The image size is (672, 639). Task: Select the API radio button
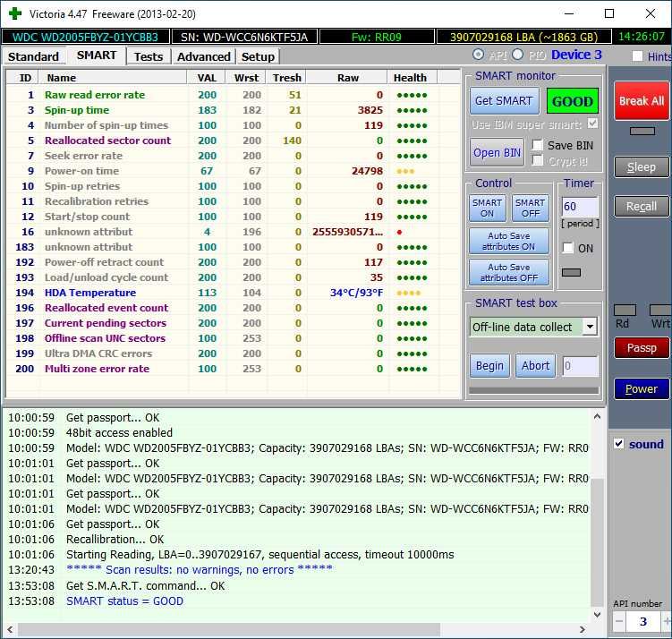coord(479,55)
